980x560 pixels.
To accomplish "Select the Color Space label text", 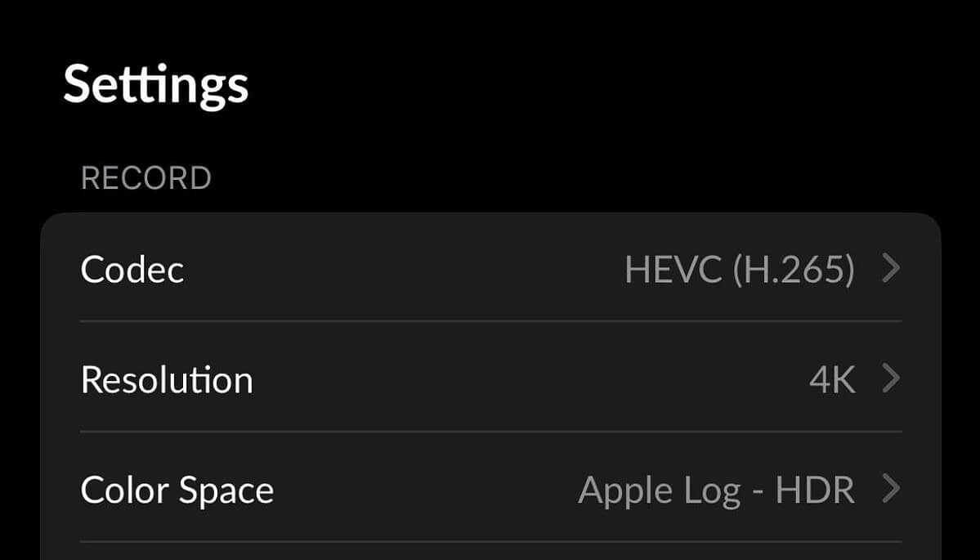I will [177, 490].
